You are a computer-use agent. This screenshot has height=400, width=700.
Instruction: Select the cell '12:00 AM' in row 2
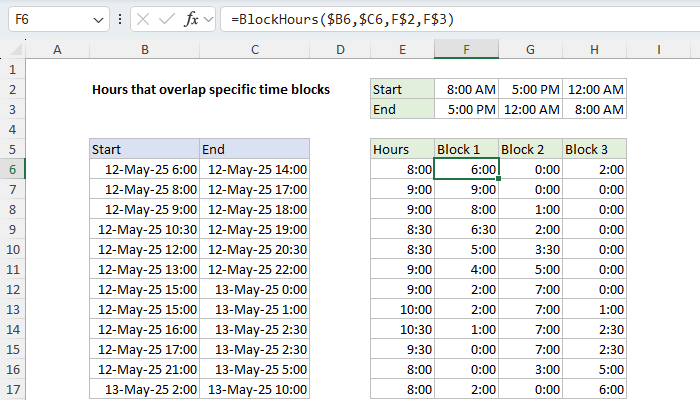coord(594,89)
